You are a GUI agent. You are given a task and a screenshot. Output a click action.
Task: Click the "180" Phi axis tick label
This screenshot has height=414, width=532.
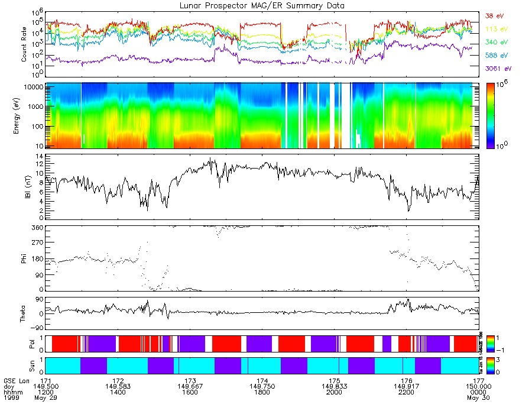[38, 259]
